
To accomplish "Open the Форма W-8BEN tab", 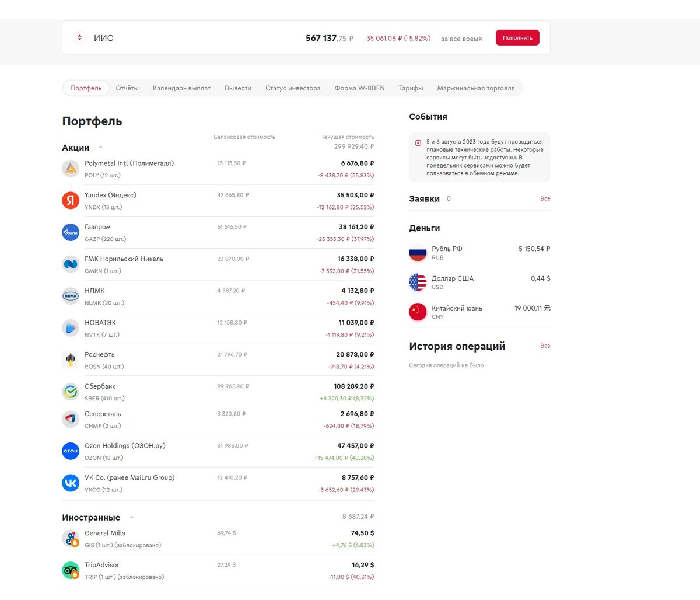I will click(360, 88).
